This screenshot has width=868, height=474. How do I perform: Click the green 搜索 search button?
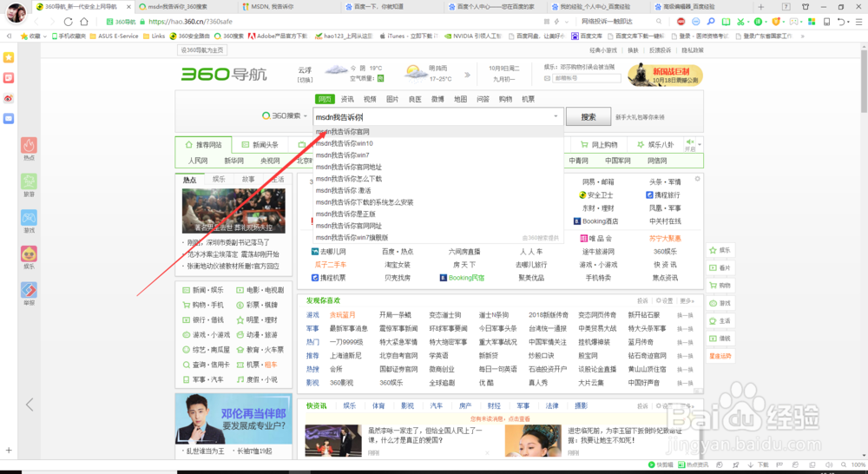point(589,117)
